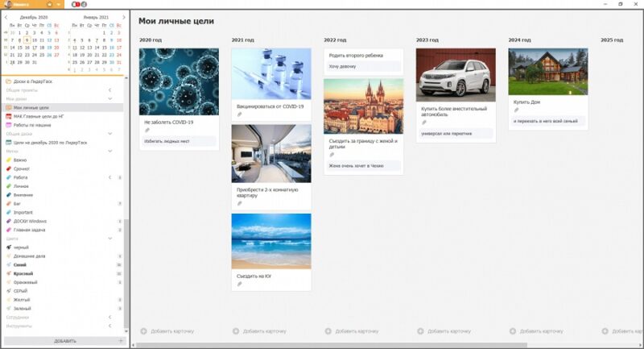Click the user avatar in the header

point(6,4)
